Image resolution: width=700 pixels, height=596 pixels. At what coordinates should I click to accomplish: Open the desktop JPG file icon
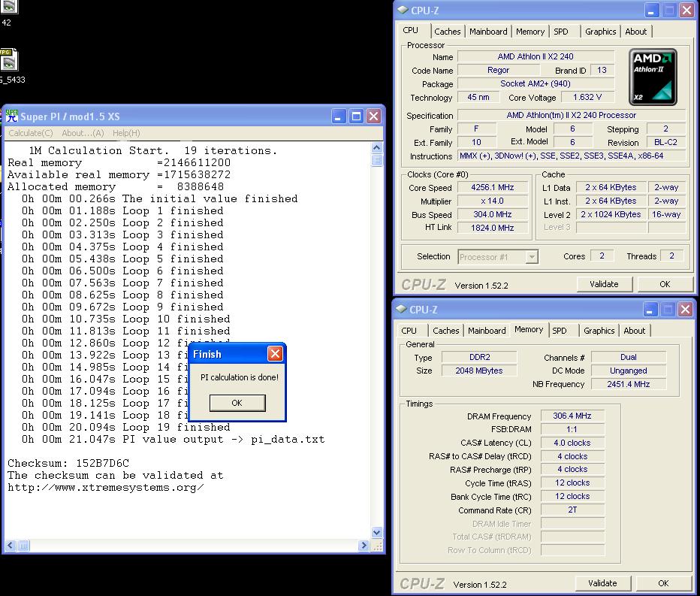(x=8, y=61)
